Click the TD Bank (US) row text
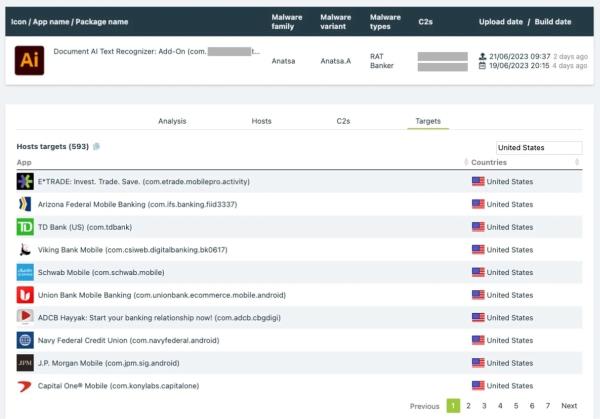600x419 pixels. 85,227
